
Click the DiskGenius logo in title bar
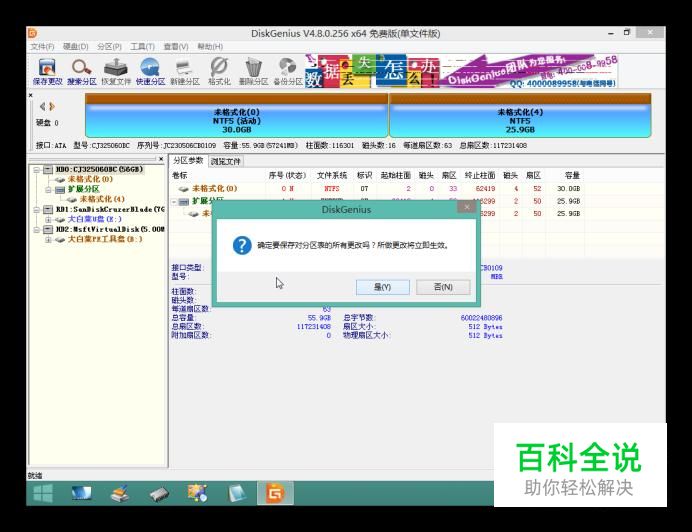click(33, 33)
